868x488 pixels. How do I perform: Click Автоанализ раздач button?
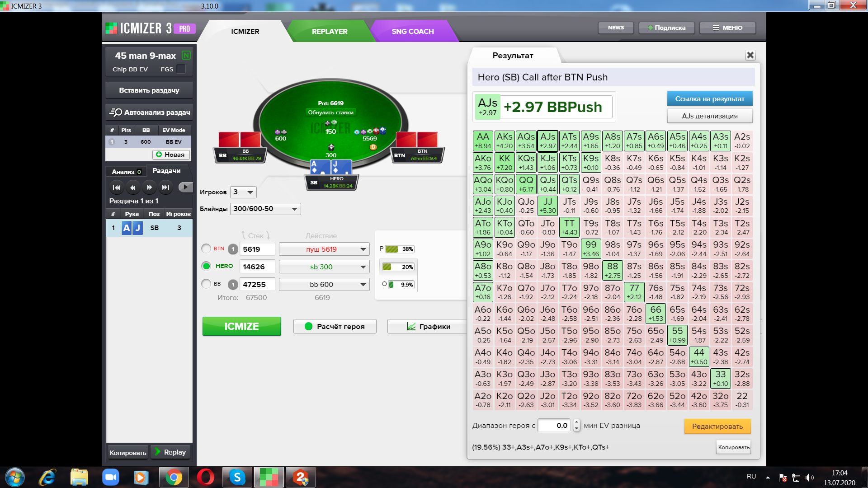149,112
